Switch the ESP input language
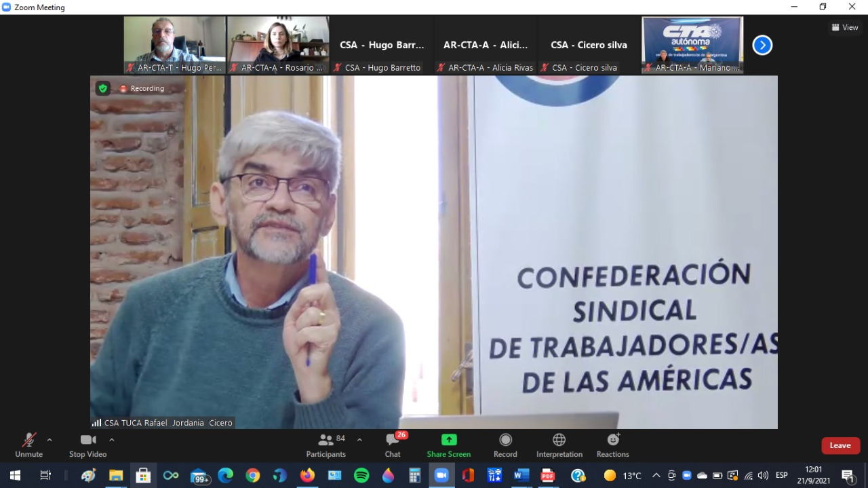Screen dimensions: 868x488 [x=782, y=475]
